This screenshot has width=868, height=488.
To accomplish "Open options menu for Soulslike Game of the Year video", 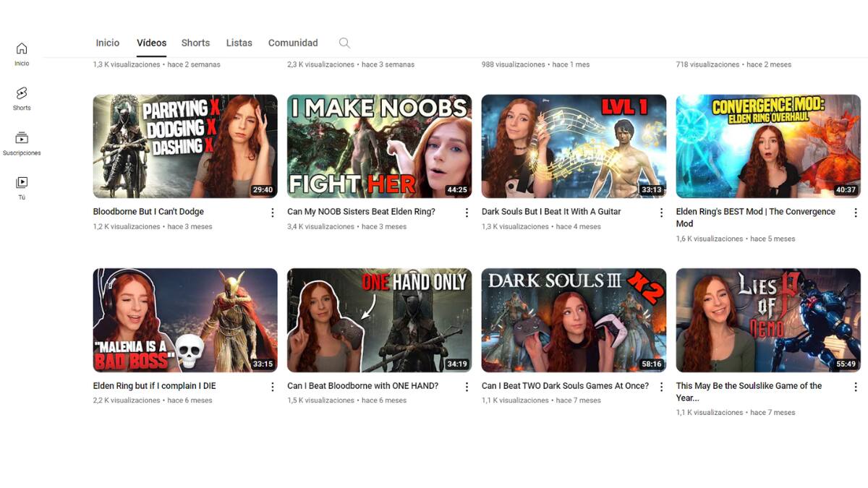I will (x=856, y=387).
